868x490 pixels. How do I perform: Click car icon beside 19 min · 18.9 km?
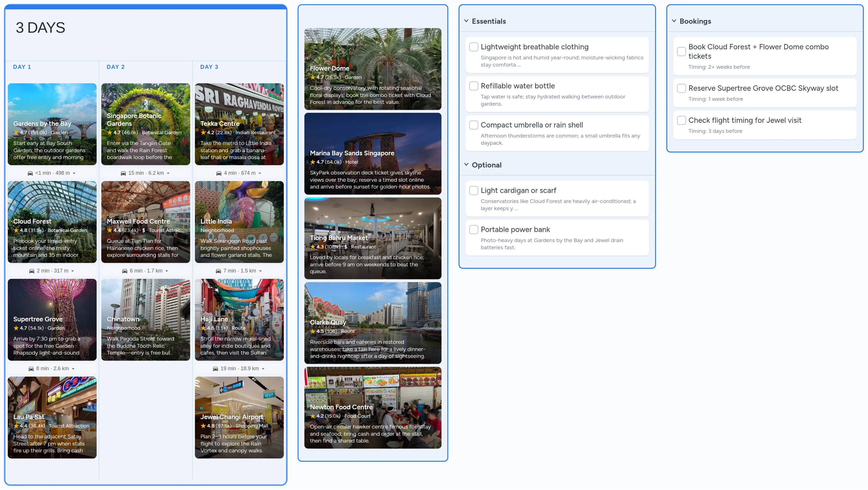tap(215, 369)
